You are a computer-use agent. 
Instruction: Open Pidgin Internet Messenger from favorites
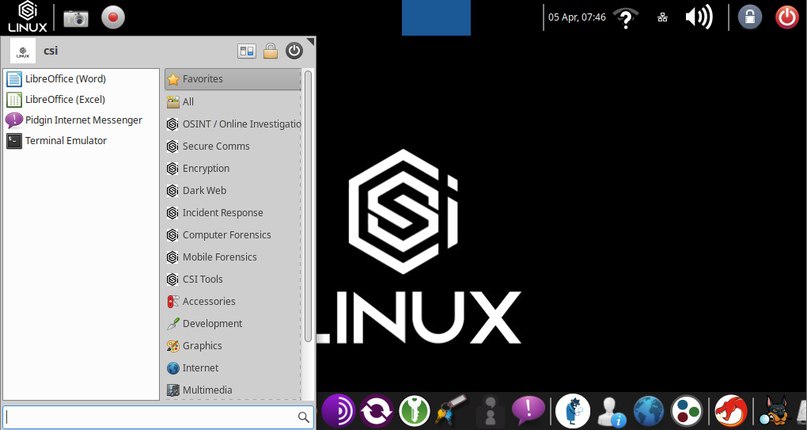[x=81, y=120]
